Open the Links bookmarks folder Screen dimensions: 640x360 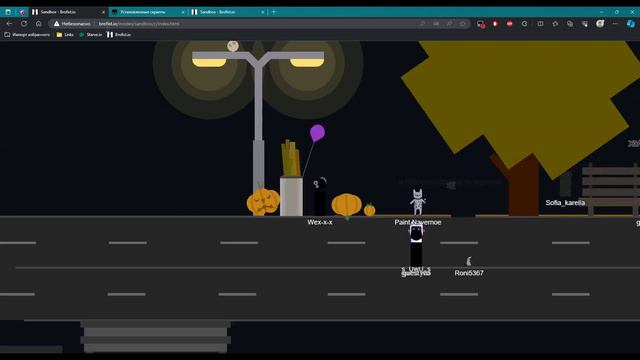click(65, 35)
